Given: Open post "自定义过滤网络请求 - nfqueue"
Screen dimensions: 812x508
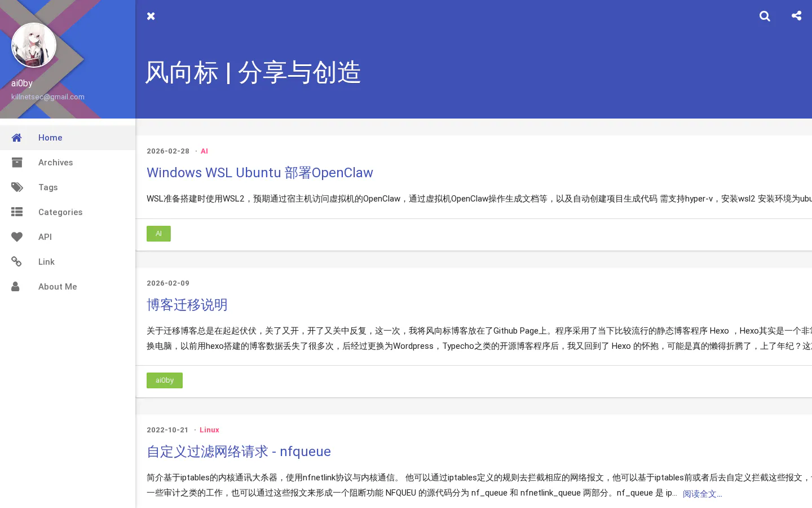Looking at the screenshot, I should click(x=239, y=452).
